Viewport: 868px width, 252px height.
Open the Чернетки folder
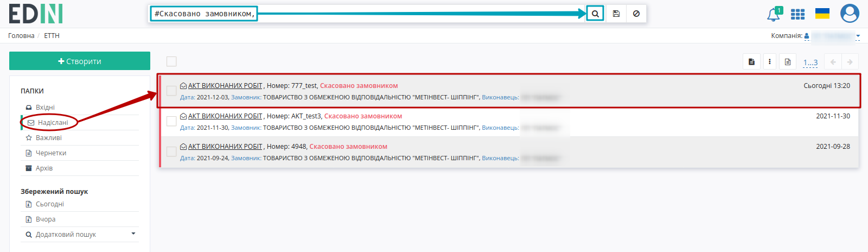pos(50,153)
